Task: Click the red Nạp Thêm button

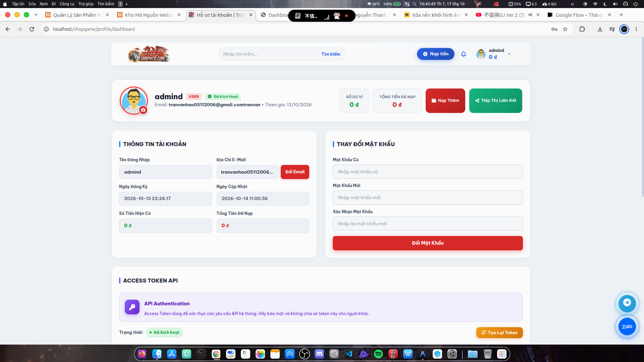Action: point(445,101)
